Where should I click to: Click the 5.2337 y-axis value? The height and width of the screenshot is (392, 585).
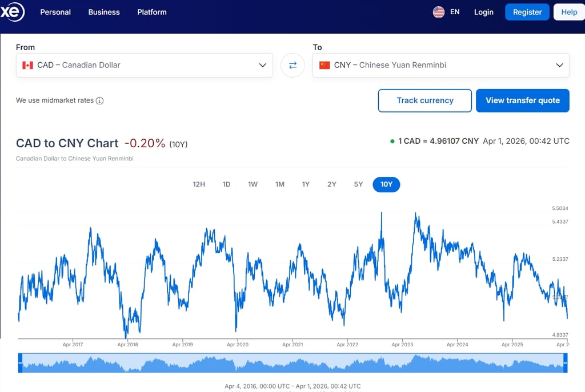point(560,260)
